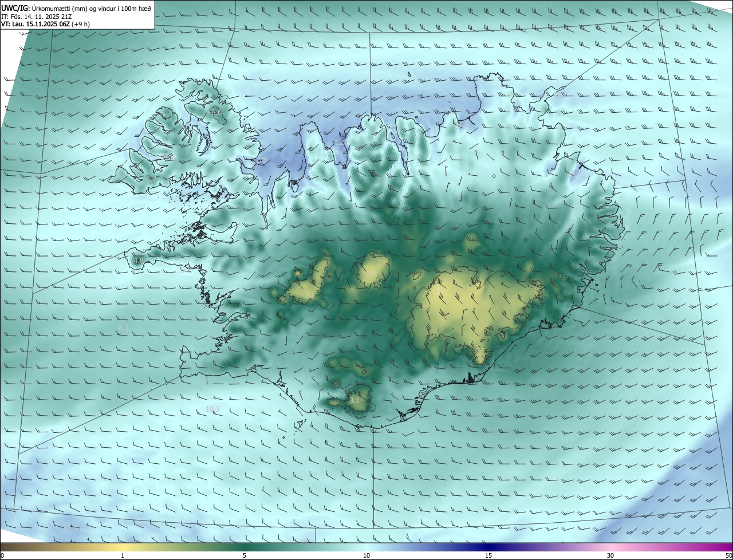Click the map title 'Úrkomumætti (mm) og vindur í 100m hæð'

pos(92,7)
